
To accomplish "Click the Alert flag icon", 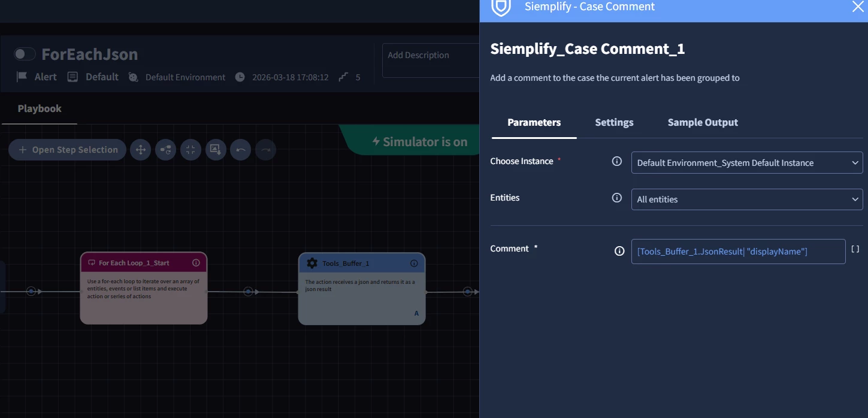I will click(22, 77).
